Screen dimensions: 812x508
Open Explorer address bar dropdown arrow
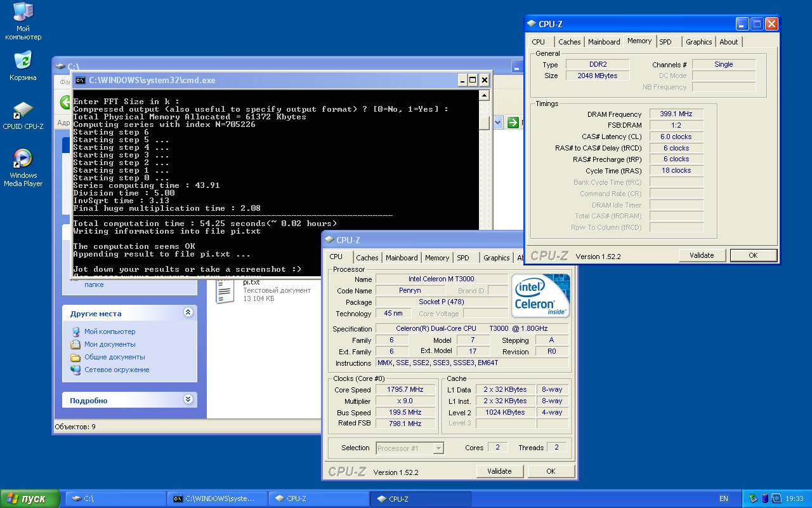(497, 123)
